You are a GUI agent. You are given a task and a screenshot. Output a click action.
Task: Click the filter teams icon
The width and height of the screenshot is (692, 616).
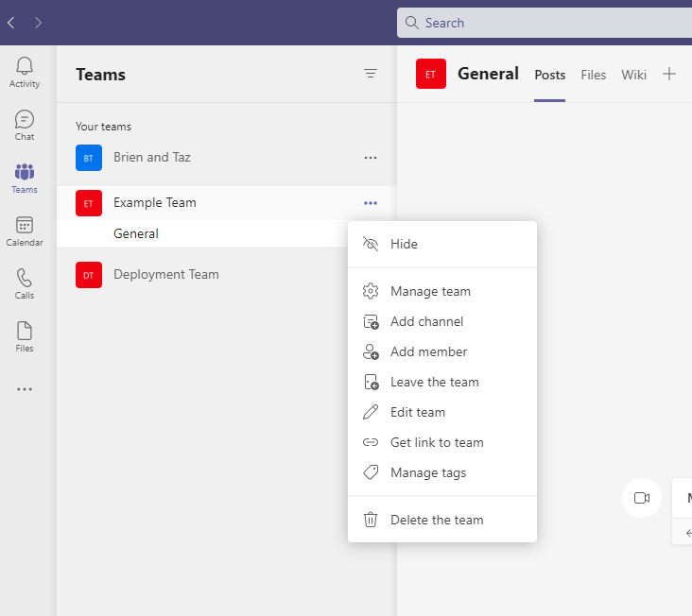[371, 73]
